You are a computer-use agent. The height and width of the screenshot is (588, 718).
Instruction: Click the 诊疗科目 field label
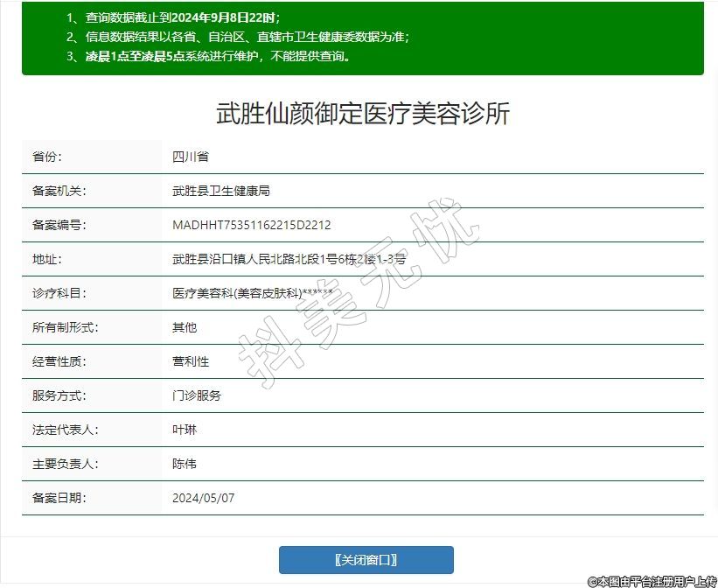coord(59,293)
